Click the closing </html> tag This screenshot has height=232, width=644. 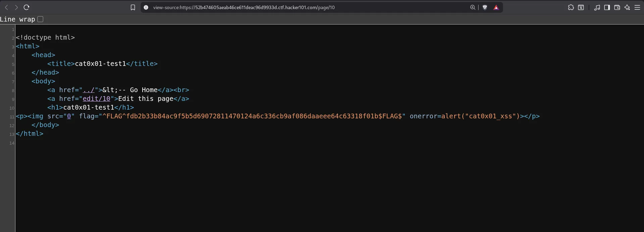[30, 133]
